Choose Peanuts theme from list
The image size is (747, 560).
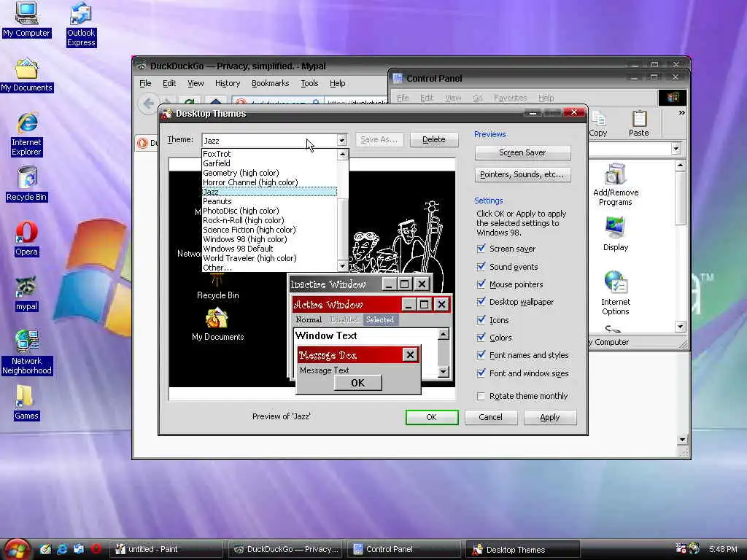(x=269, y=201)
